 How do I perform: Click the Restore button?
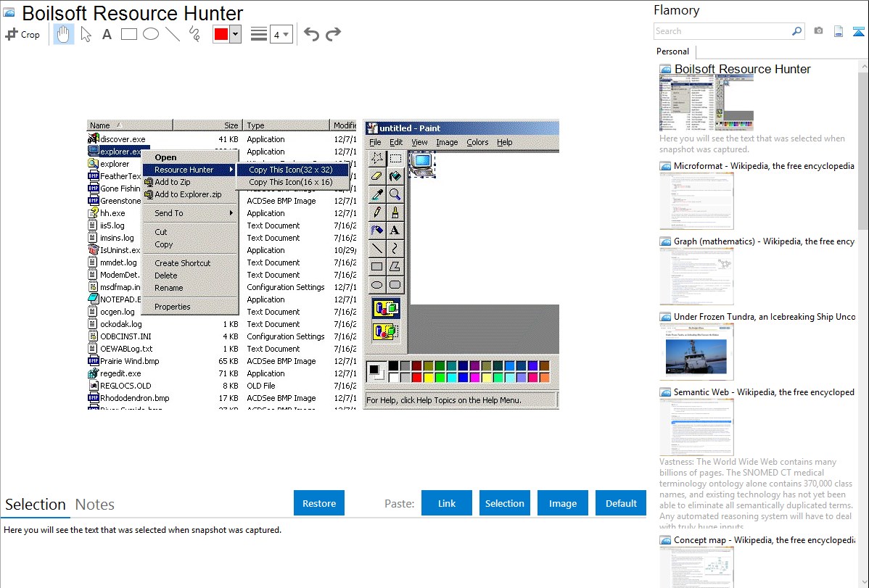319,503
